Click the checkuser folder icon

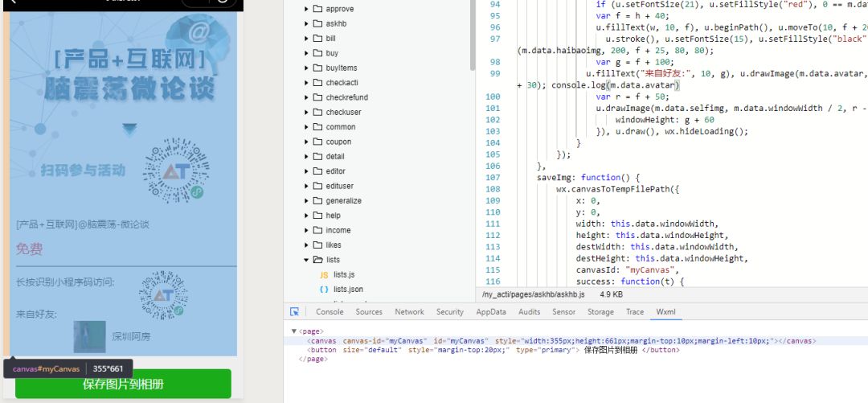[x=317, y=112]
